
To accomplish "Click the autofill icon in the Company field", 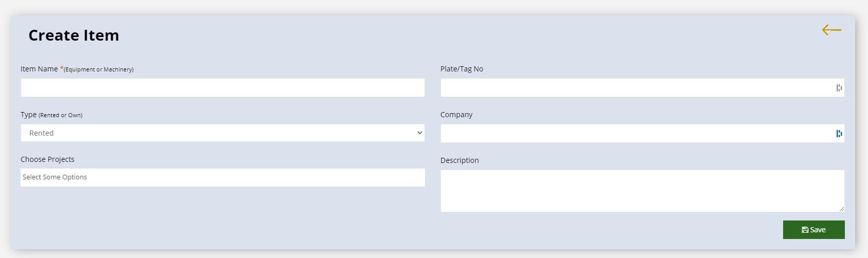I will tap(839, 134).
